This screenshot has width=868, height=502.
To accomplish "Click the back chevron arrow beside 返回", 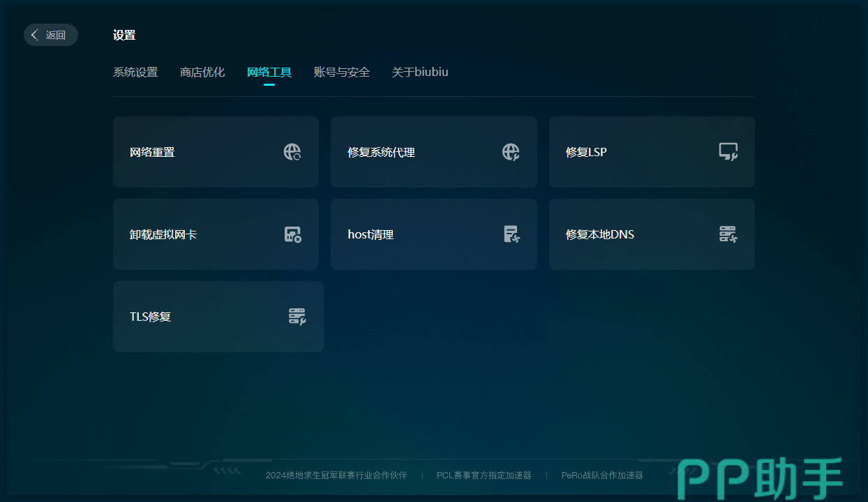I will 35,35.
